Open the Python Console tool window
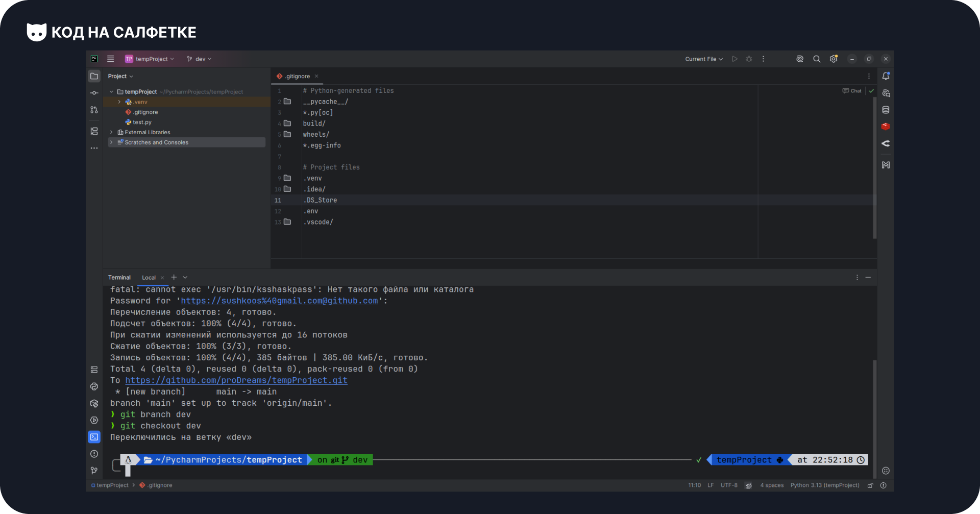Screen dimensions: 980x514 coord(94,386)
